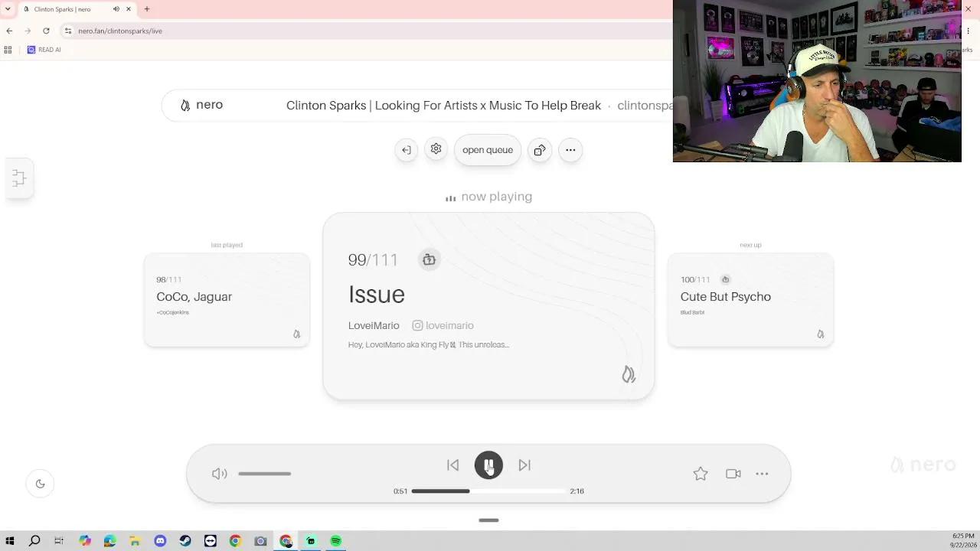The image size is (980, 551).
Task: Mute the player volume speaker icon
Action: [x=220, y=474]
